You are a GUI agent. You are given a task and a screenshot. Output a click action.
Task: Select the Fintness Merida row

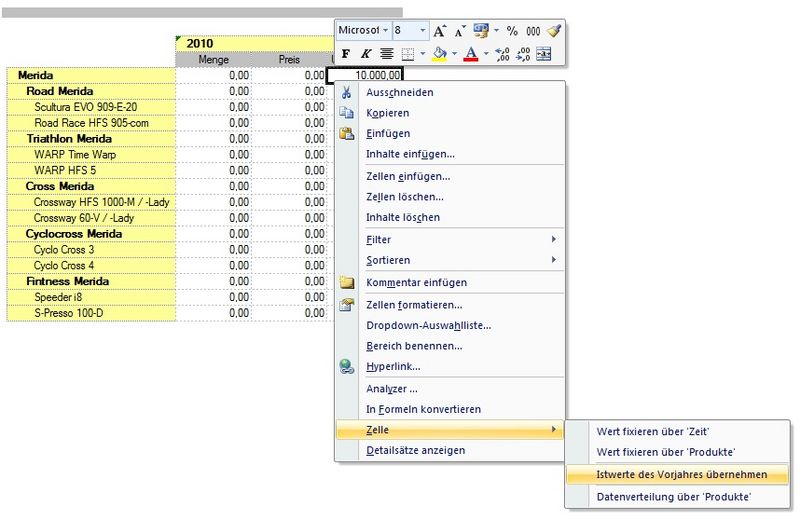tap(91, 281)
